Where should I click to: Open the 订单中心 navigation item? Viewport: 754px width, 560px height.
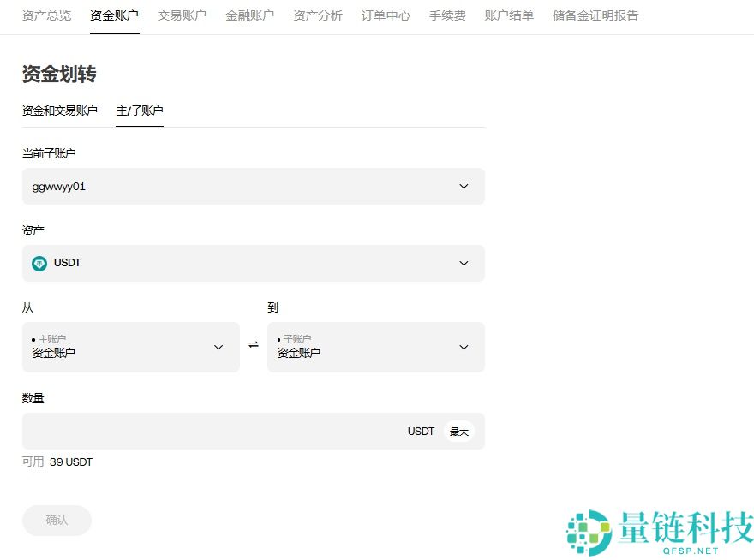(x=385, y=15)
